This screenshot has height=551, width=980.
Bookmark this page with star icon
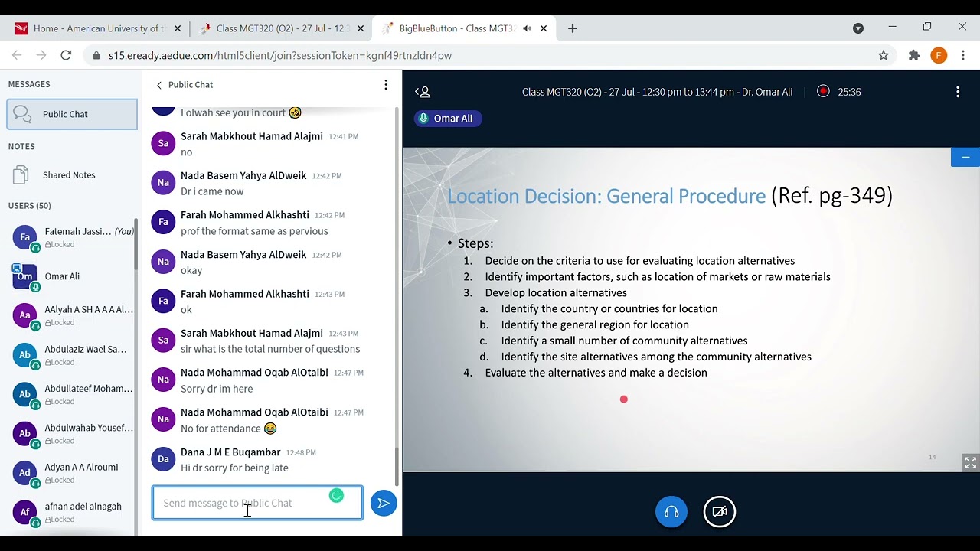click(884, 55)
